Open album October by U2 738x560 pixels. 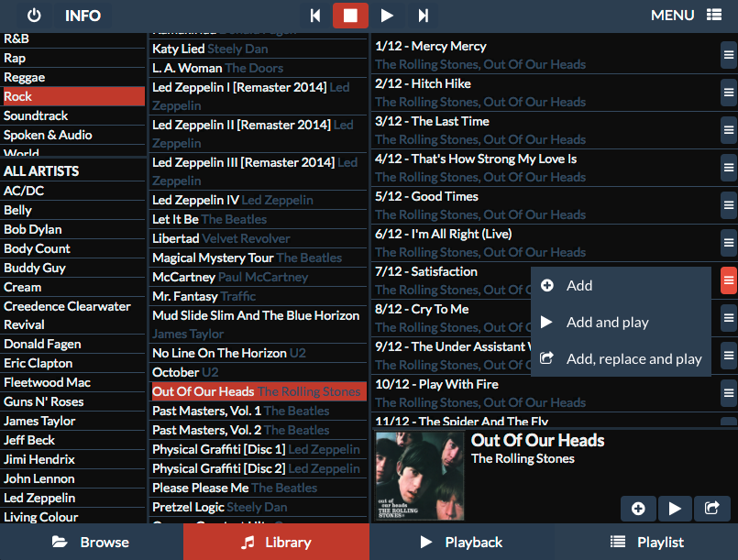point(258,372)
